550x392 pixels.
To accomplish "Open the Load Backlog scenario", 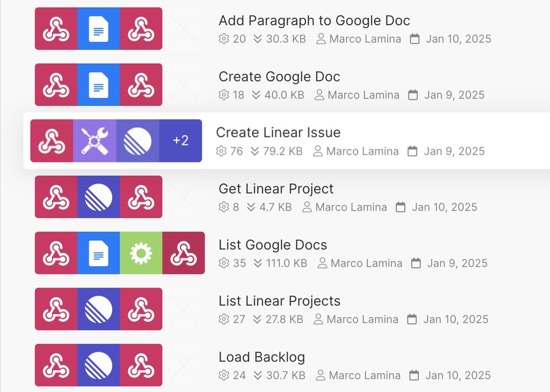I will pos(261,357).
